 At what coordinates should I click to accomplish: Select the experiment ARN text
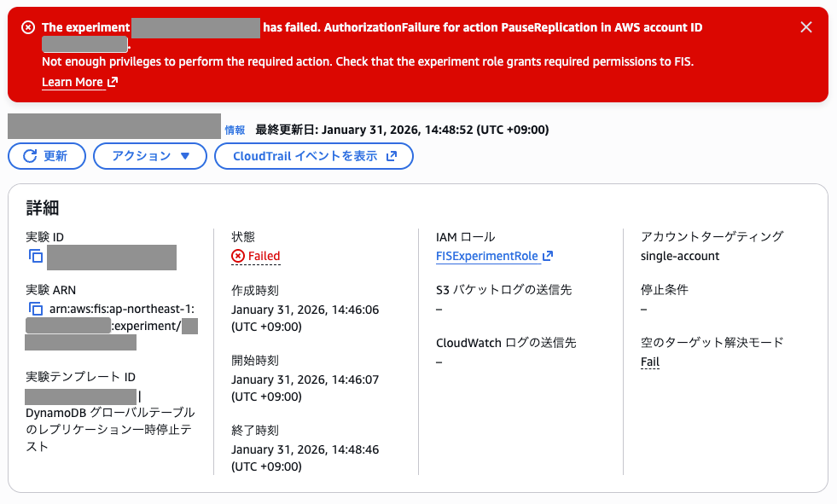pos(102,309)
